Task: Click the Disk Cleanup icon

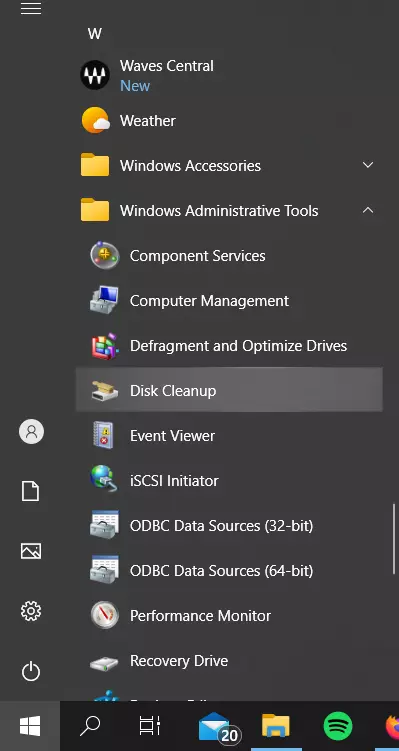Action: 104,390
